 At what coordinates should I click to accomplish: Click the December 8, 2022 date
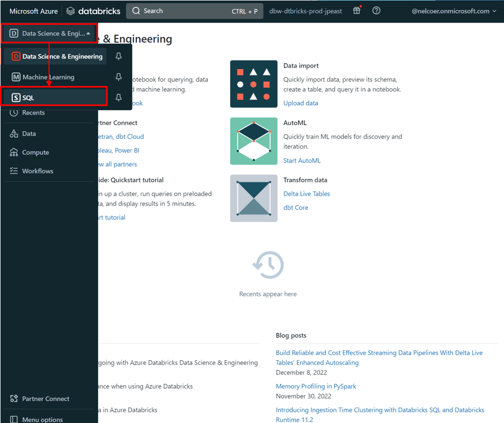(301, 372)
